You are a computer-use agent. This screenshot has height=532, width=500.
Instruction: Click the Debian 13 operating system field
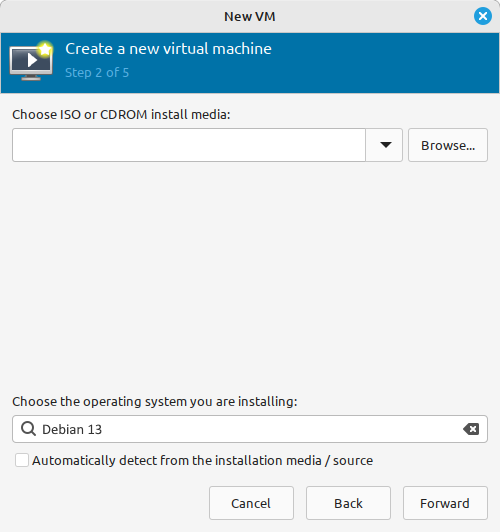click(250, 429)
